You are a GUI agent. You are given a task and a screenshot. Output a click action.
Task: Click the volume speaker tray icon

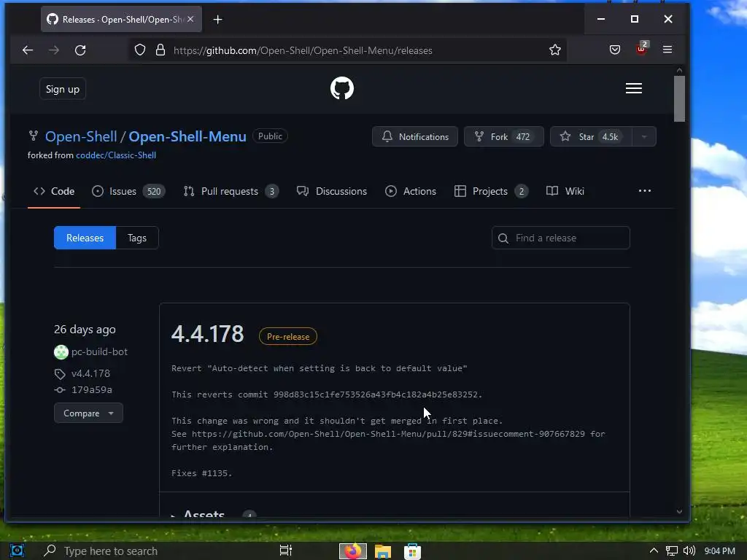689,551
